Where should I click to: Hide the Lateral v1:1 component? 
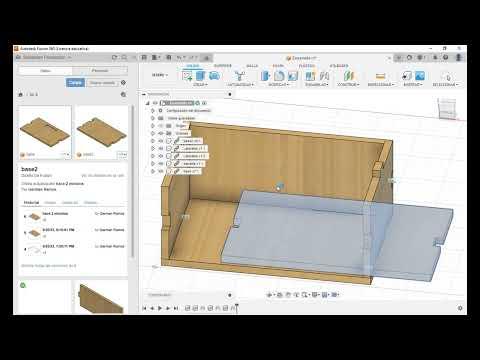[161, 148]
